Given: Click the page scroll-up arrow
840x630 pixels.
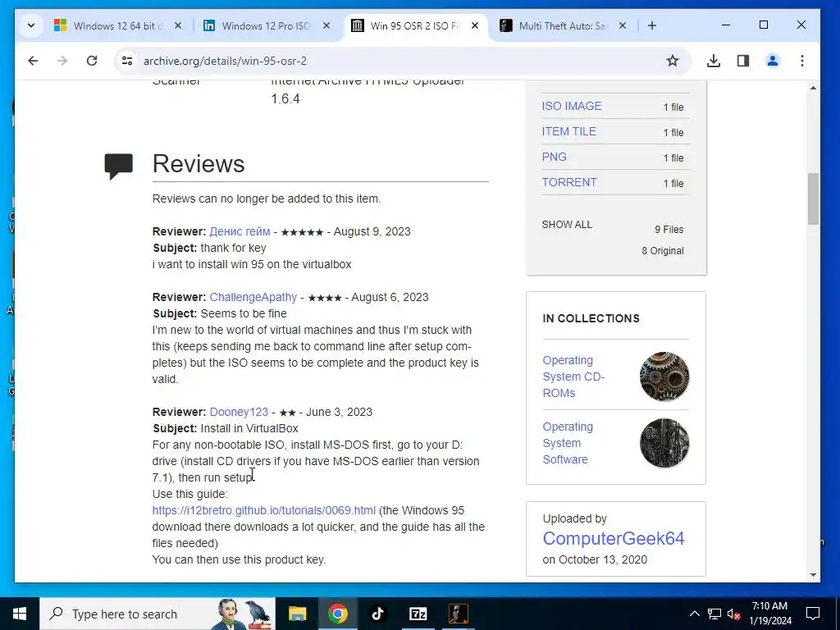Looking at the screenshot, I should [813, 88].
